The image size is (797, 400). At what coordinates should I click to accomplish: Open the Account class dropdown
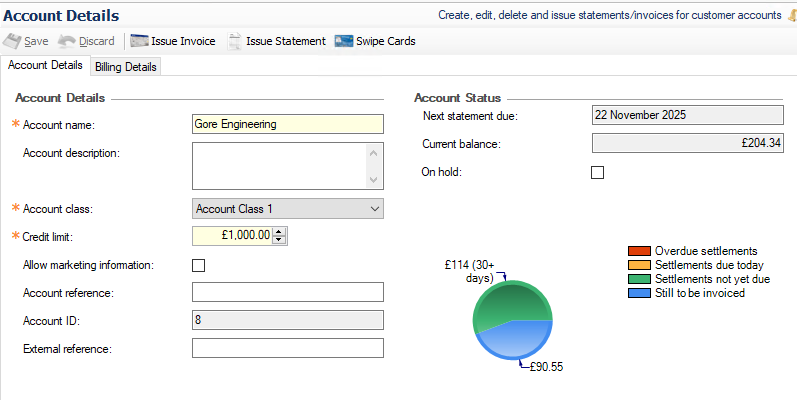pos(375,208)
